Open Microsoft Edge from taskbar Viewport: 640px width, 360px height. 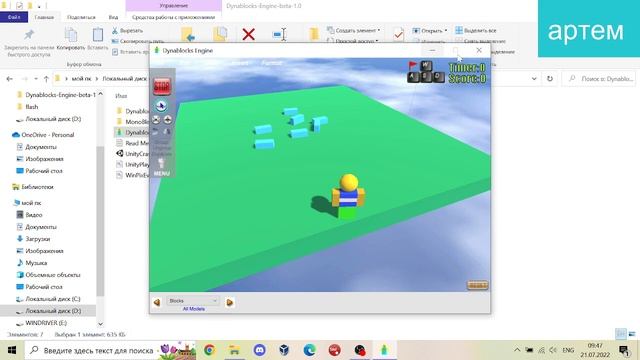[309, 350]
